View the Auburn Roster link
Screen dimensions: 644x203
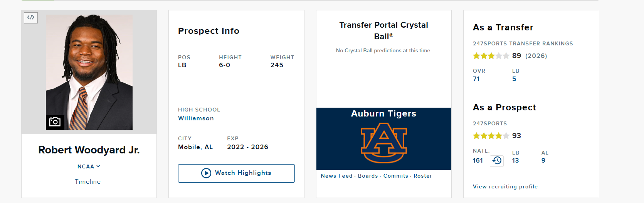point(423,176)
